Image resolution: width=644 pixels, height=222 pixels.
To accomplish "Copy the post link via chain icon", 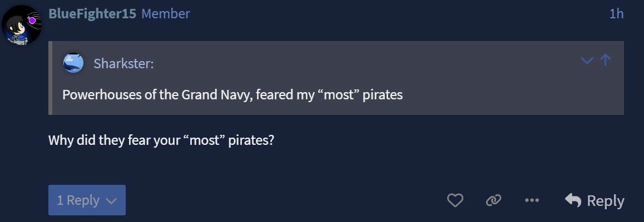I will pos(493,200).
